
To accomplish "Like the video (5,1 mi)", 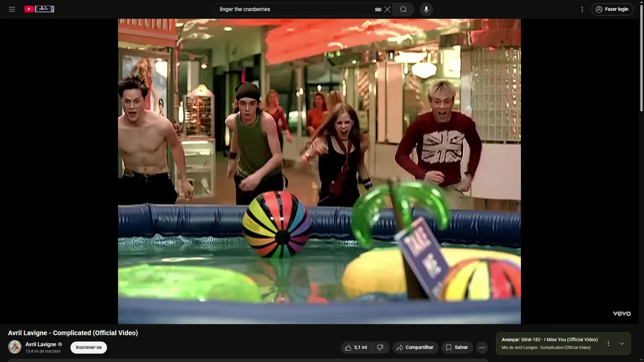I will pyautogui.click(x=356, y=347).
